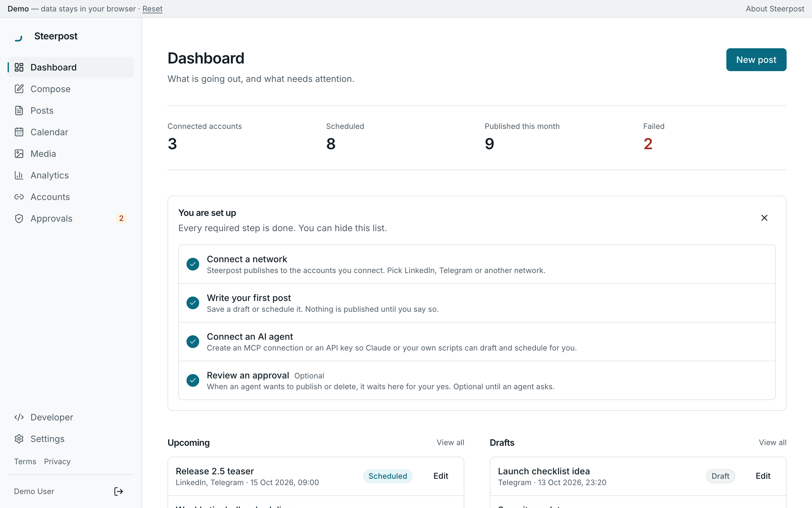View all Drafts
Image resolution: width=812 pixels, height=508 pixels.
point(772,443)
